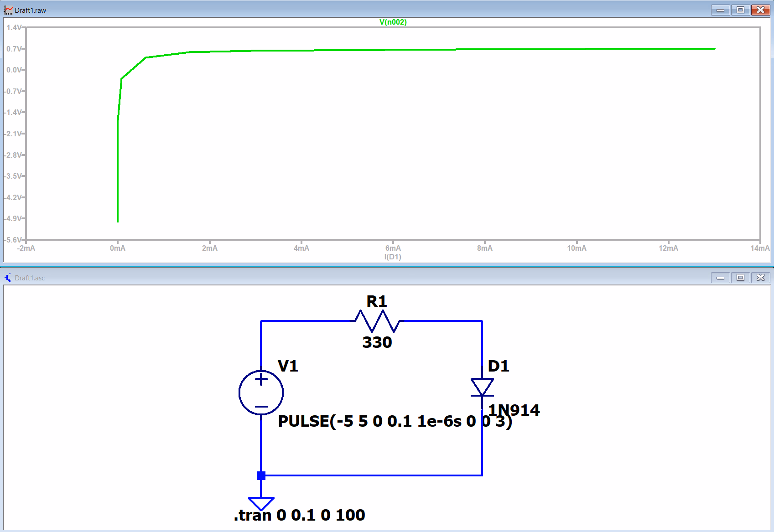Click the Draft1.raw waveform window icon
Screen dimensions: 774x532
click(x=8, y=10)
